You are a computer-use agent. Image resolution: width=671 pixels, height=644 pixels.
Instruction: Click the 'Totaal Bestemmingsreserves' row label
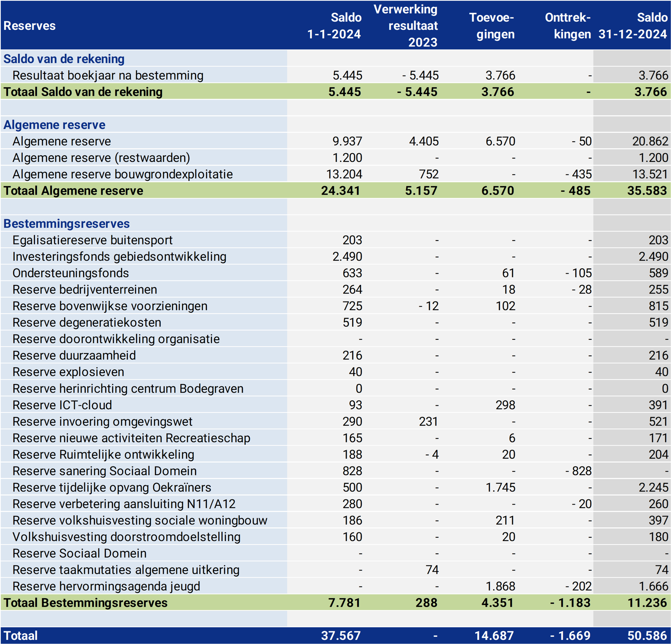tap(85, 603)
